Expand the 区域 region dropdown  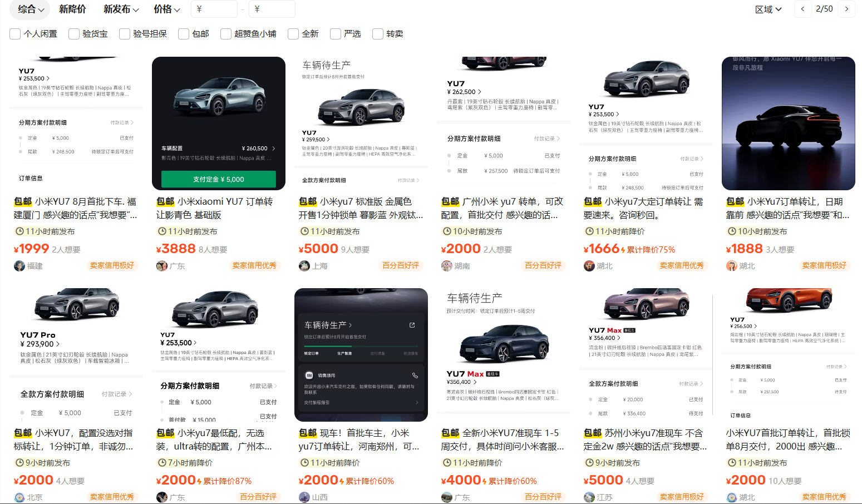[769, 9]
